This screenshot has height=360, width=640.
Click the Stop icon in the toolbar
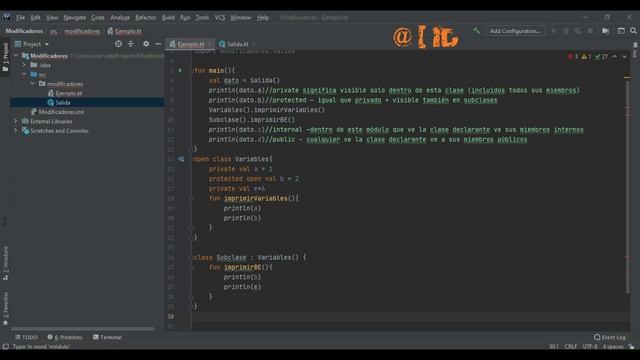(590, 31)
